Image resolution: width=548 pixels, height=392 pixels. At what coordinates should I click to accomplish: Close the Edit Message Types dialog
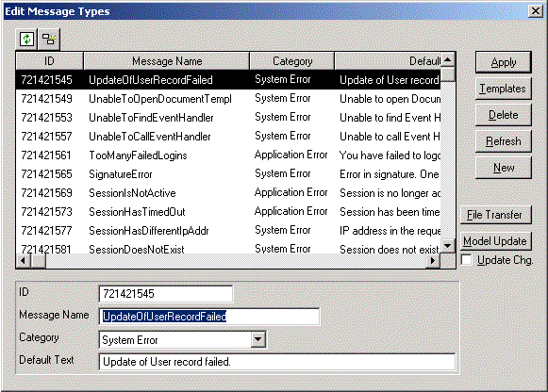click(536, 11)
